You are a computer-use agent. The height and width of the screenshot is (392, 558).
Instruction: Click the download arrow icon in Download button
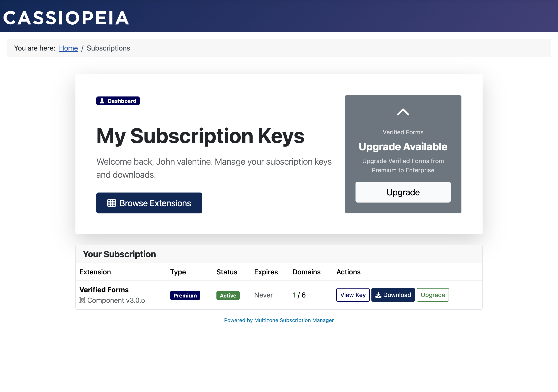tap(379, 295)
